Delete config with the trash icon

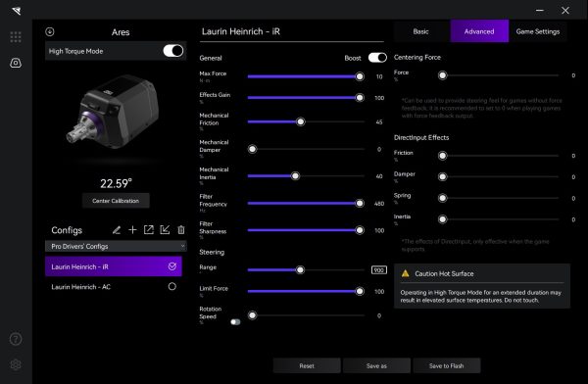(x=181, y=230)
